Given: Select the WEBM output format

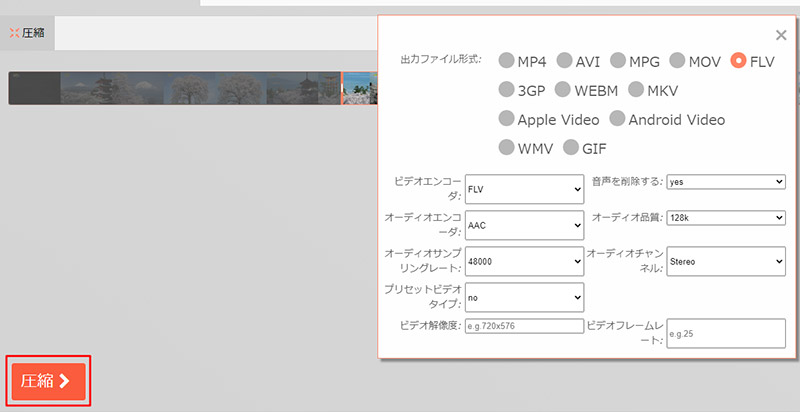Looking at the screenshot, I should click(x=562, y=90).
